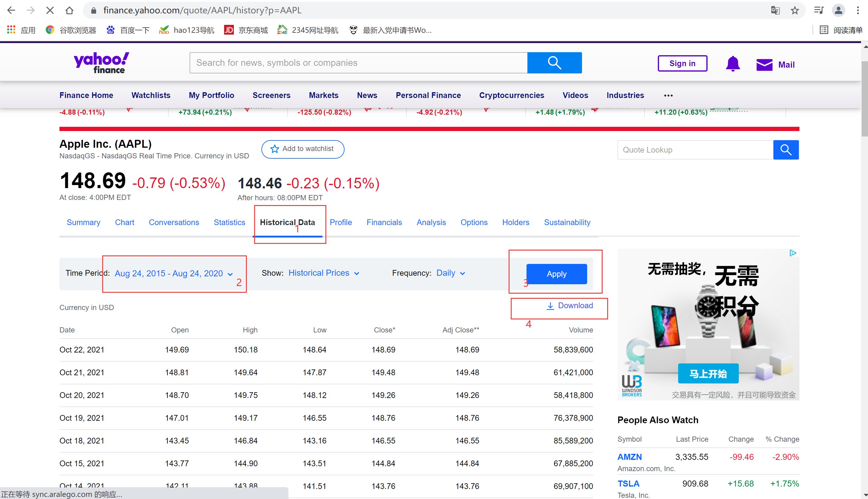The image size is (868, 499).
Task: Click the page vertical scrollbar thumb
Action: (864, 99)
